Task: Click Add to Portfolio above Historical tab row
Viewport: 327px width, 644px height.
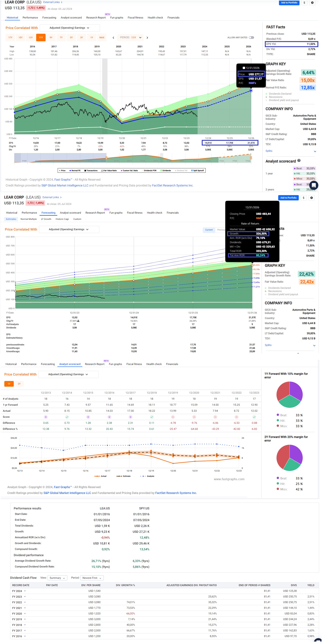Action: [289, 3]
